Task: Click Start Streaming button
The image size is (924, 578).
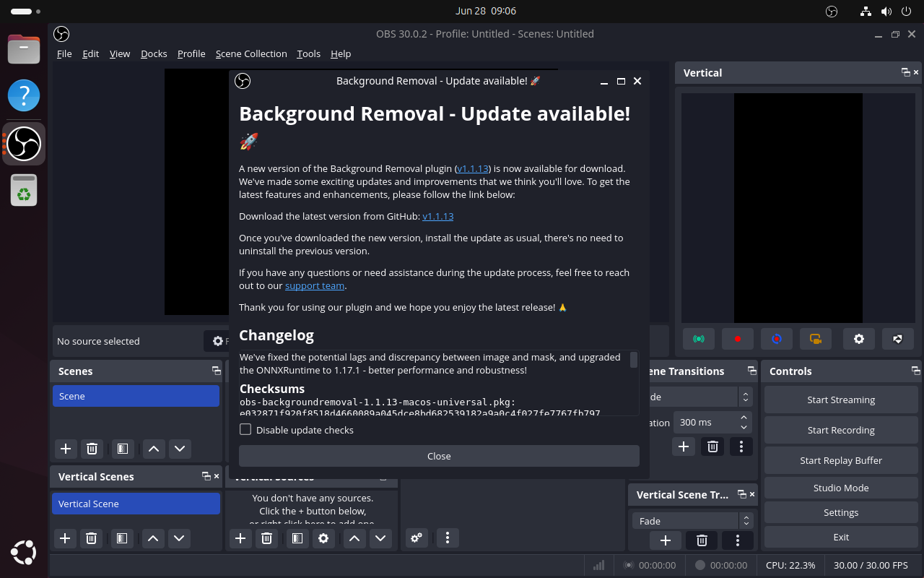Action: pyautogui.click(x=841, y=400)
